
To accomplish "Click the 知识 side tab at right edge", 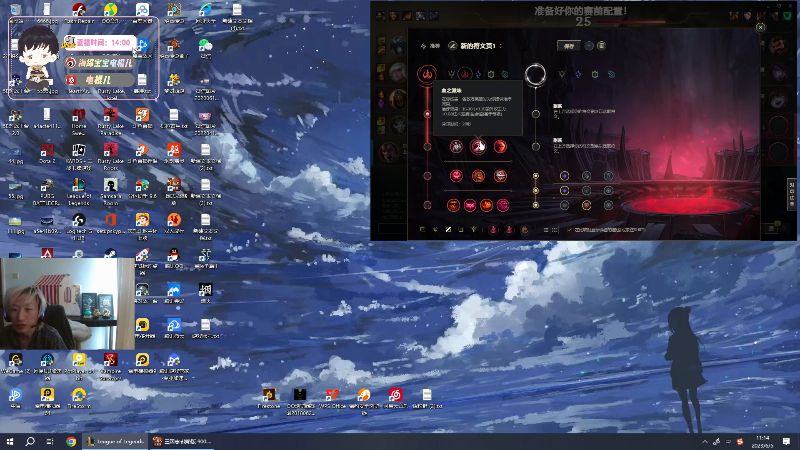I will click(x=792, y=194).
